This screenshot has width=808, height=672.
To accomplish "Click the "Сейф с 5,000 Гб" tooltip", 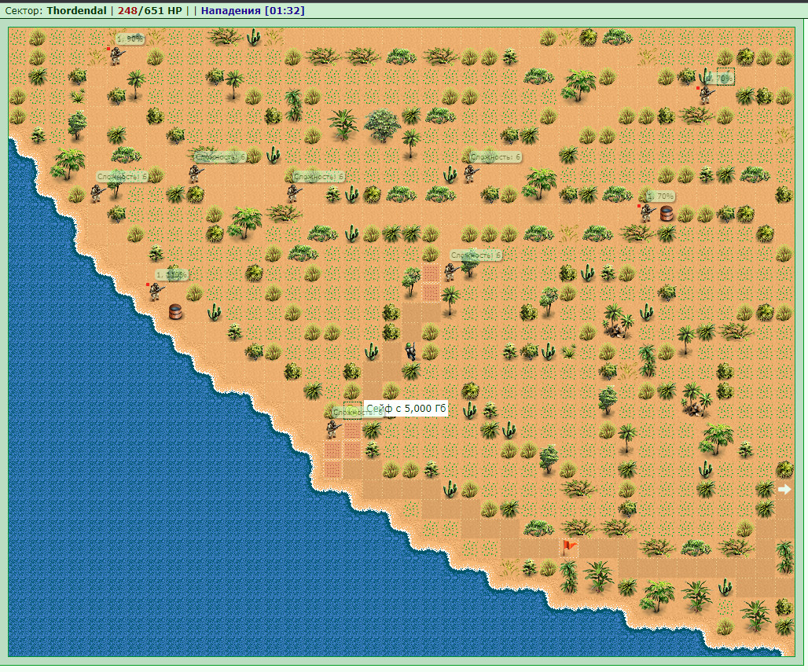I will pos(406,409).
